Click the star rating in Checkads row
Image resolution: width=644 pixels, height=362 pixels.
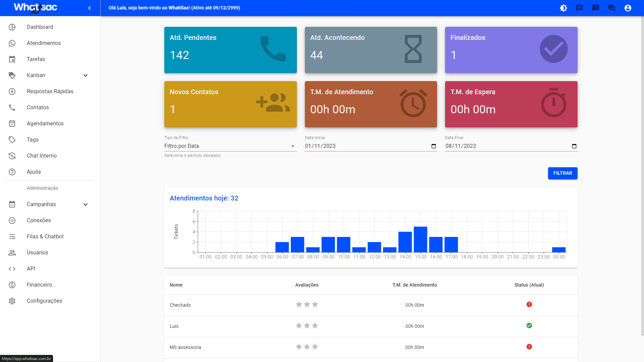(307, 305)
